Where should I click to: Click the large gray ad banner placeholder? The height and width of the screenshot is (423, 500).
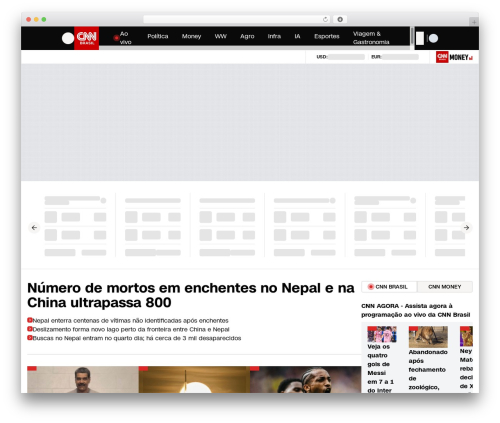tap(250, 122)
